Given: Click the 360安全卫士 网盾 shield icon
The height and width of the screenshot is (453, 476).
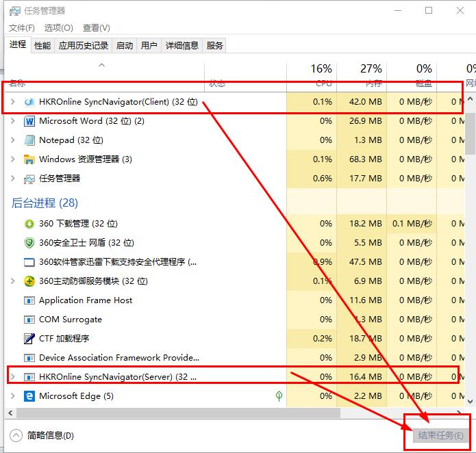Looking at the screenshot, I should coord(29,243).
